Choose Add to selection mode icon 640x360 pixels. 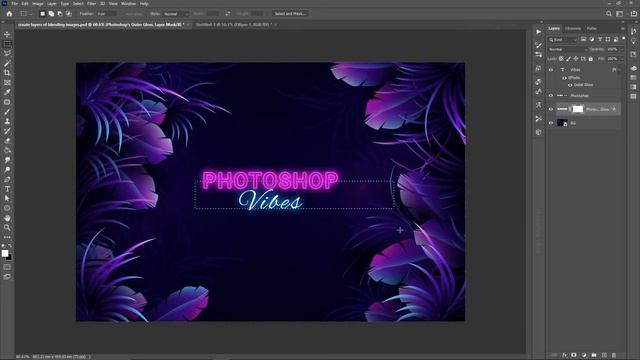point(51,13)
